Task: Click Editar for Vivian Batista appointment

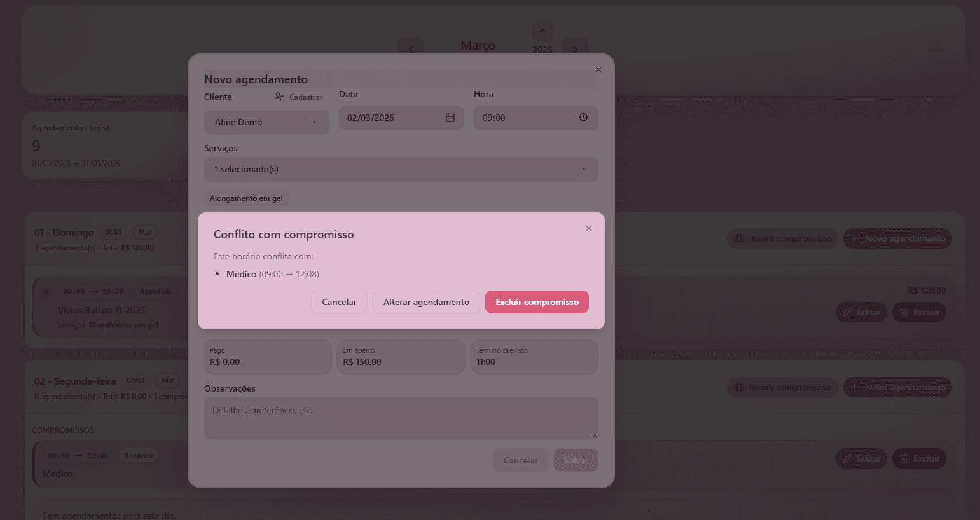Action: [x=861, y=312]
